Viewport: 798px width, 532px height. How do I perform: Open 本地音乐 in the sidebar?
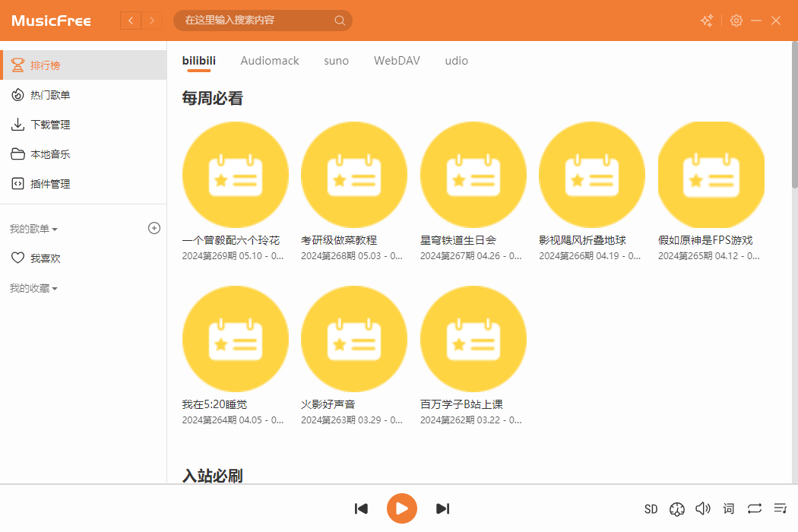[x=84, y=154]
